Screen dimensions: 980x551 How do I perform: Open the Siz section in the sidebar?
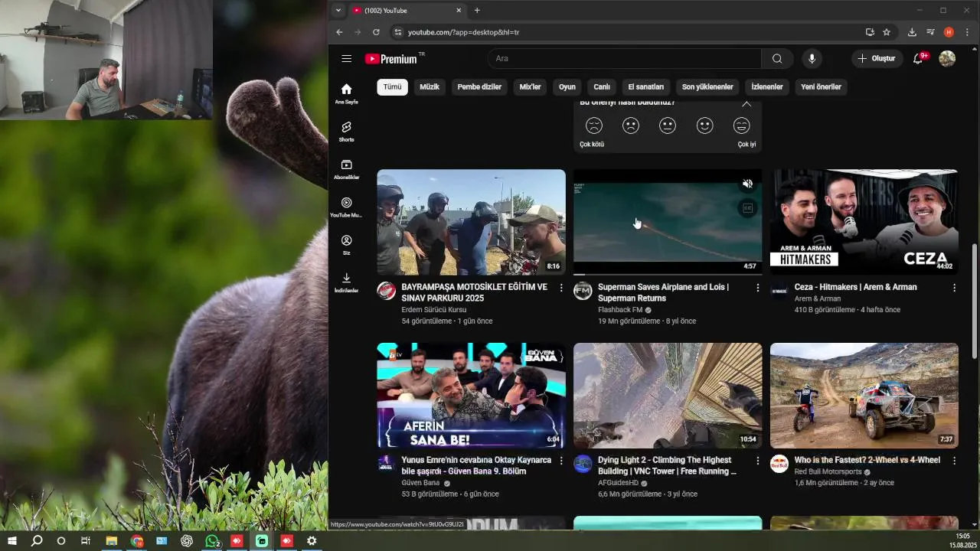coord(346,245)
